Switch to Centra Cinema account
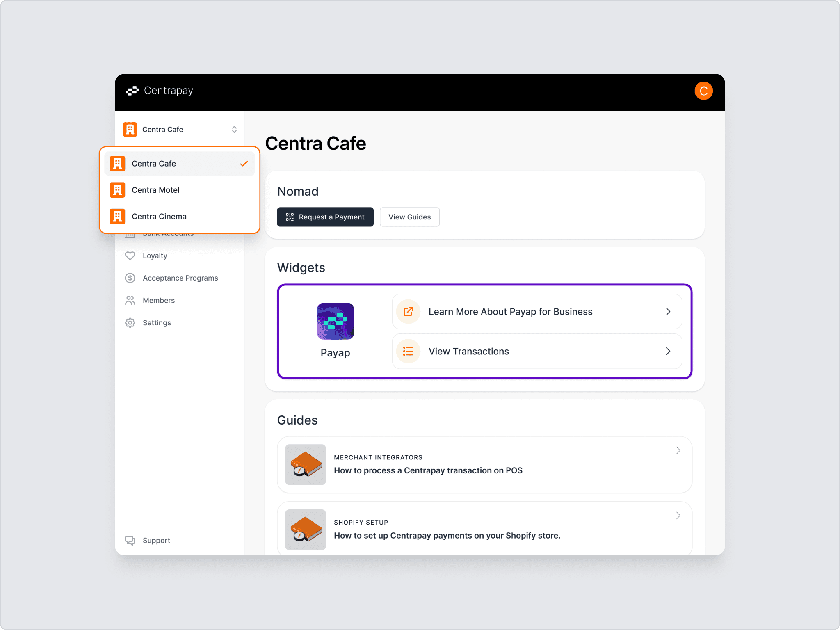 (x=180, y=216)
